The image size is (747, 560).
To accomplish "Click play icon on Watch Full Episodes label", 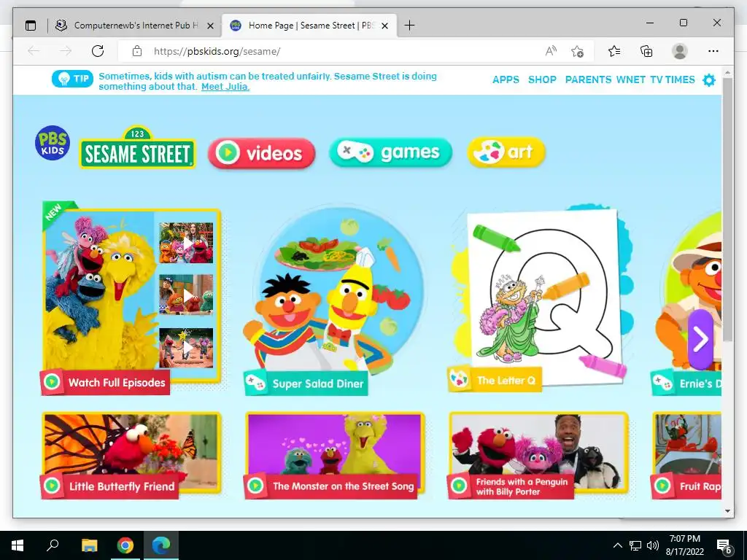I will [x=52, y=382].
